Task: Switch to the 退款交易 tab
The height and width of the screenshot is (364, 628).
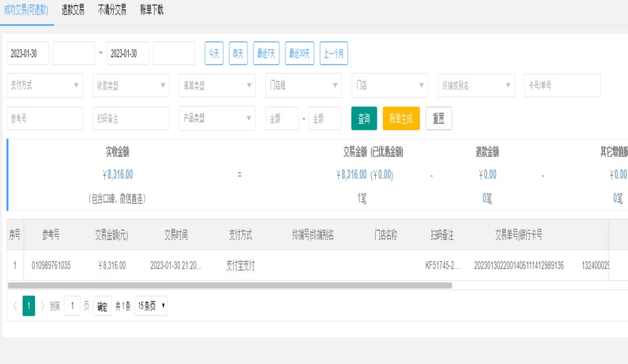Action: tap(73, 10)
